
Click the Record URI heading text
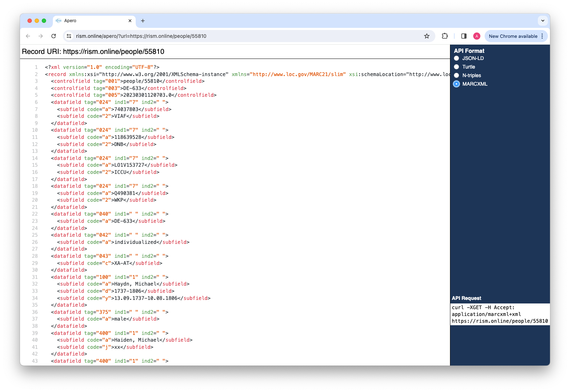tap(93, 51)
